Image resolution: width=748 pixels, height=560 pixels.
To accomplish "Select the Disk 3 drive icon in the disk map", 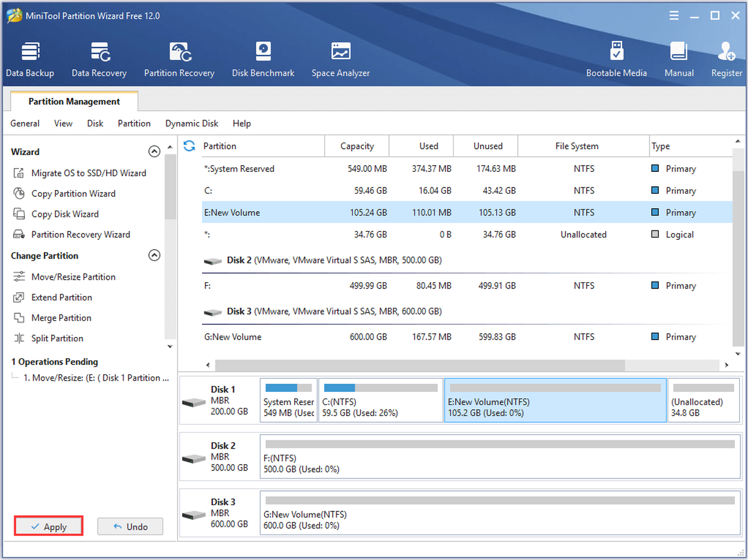I will pyautogui.click(x=194, y=515).
